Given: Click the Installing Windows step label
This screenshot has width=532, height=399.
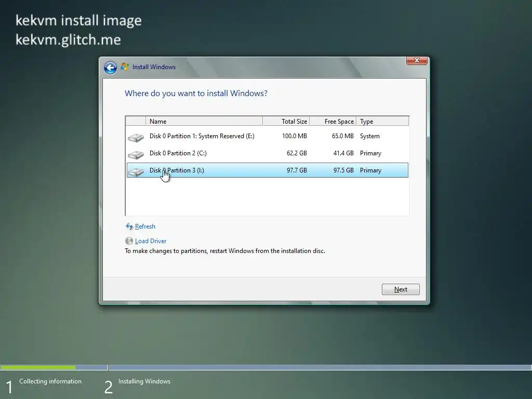Looking at the screenshot, I should pyautogui.click(x=144, y=381).
